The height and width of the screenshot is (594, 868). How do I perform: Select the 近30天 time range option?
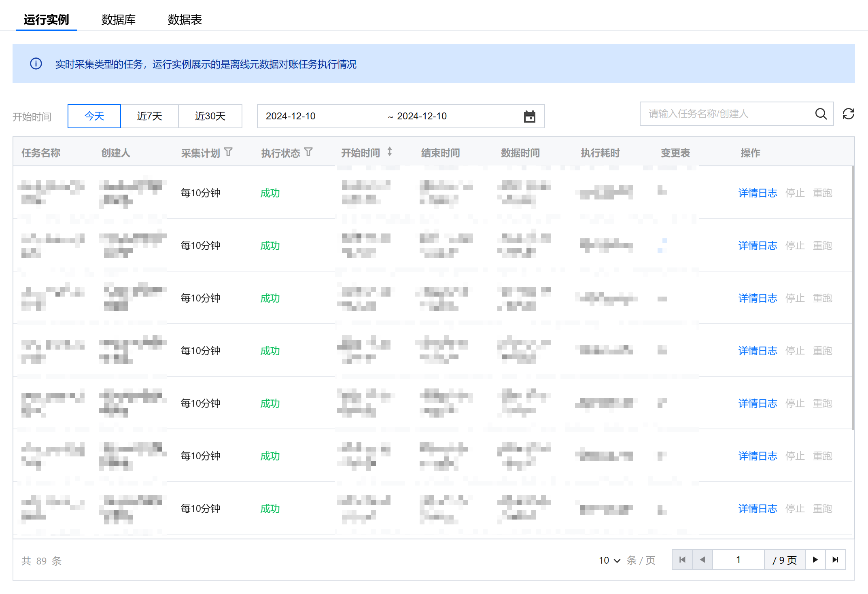(210, 116)
